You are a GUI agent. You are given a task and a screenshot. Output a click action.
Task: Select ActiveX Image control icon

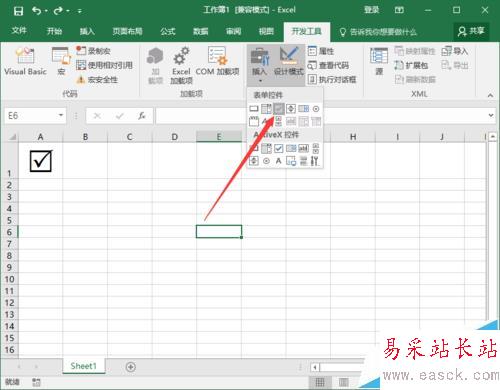click(x=291, y=161)
